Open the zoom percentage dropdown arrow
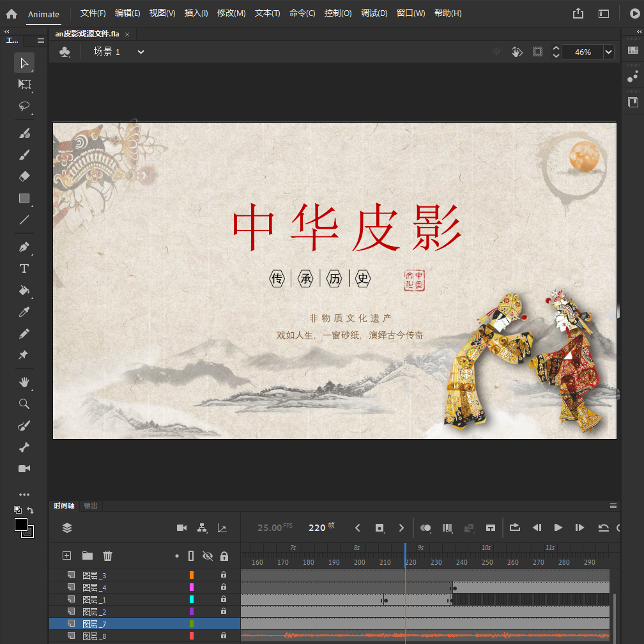Image resolution: width=644 pixels, height=644 pixels. point(608,52)
